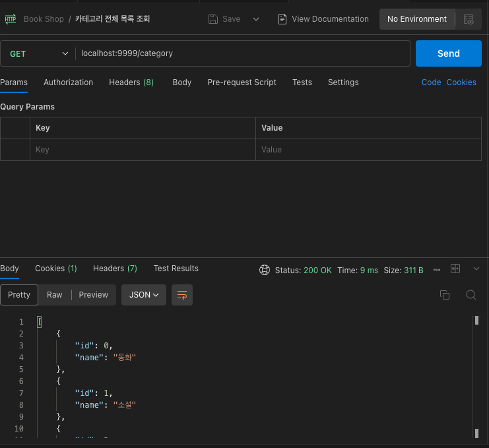Click the Time 9 ms value

(370, 271)
